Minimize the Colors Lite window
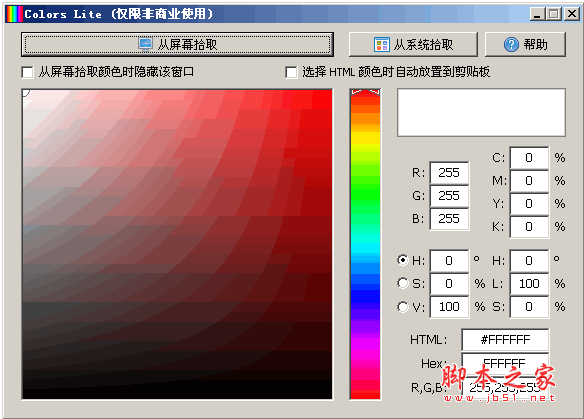The width and height of the screenshot is (584, 419). click(537, 14)
